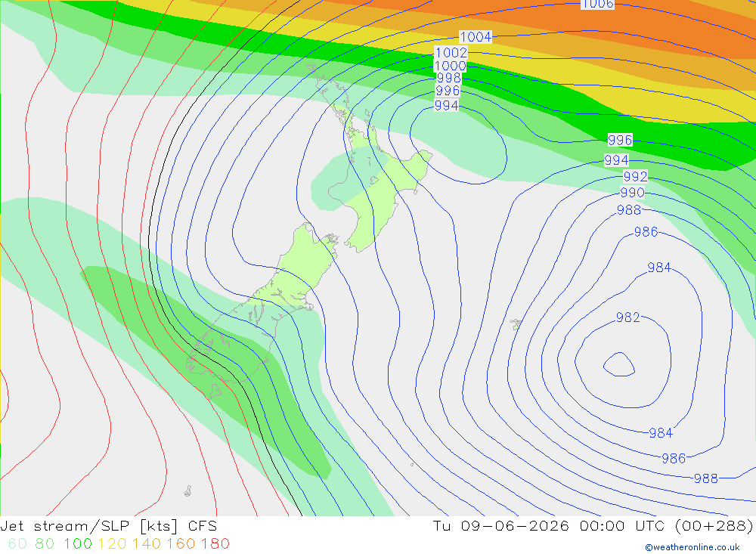Click the 160 knots legend value

181,543
